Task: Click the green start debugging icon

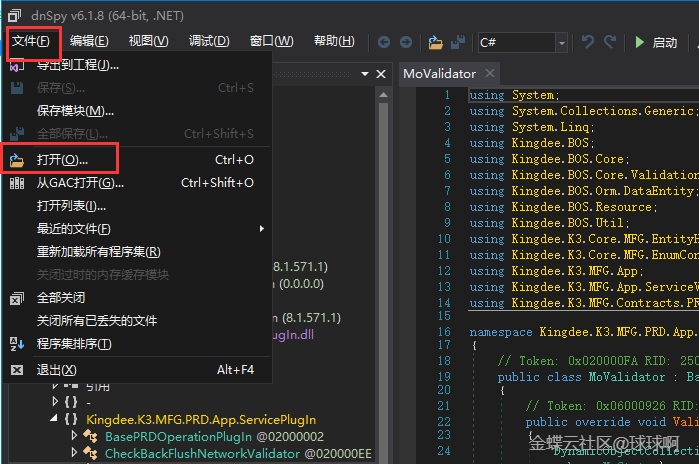Action: (640, 42)
